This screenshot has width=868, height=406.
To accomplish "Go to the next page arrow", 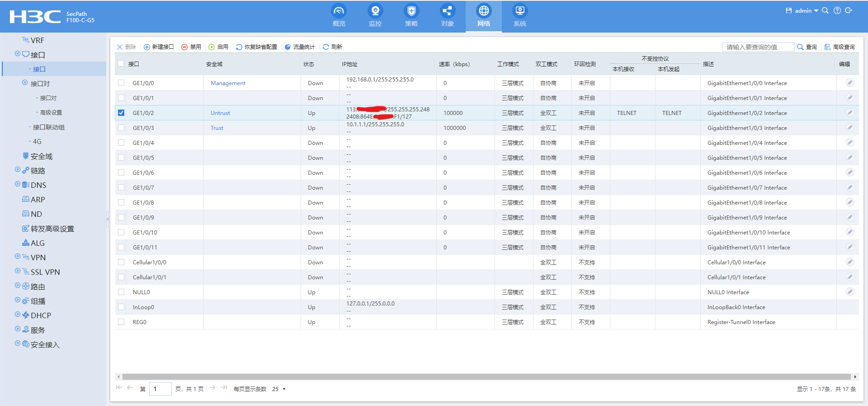I will (212, 388).
